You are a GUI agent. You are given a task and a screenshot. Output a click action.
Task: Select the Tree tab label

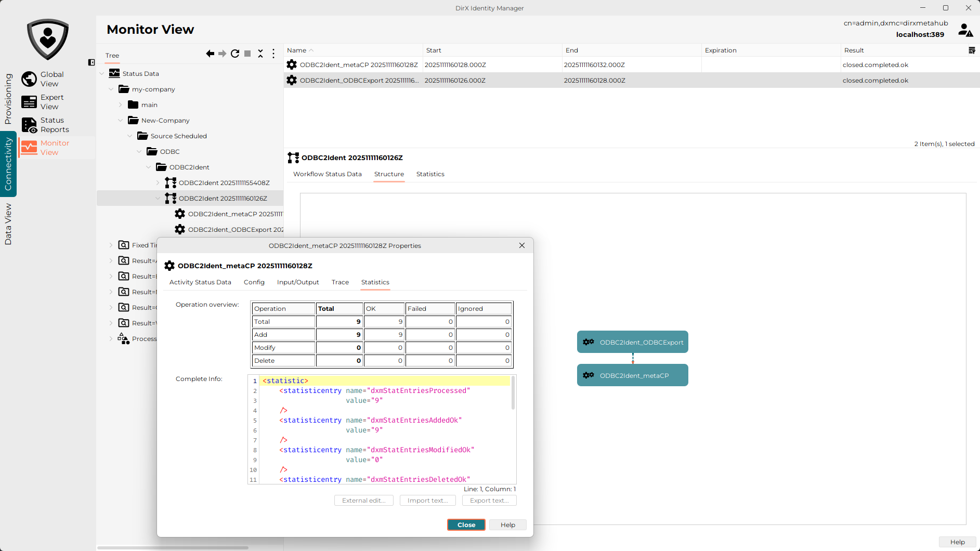click(x=112, y=56)
